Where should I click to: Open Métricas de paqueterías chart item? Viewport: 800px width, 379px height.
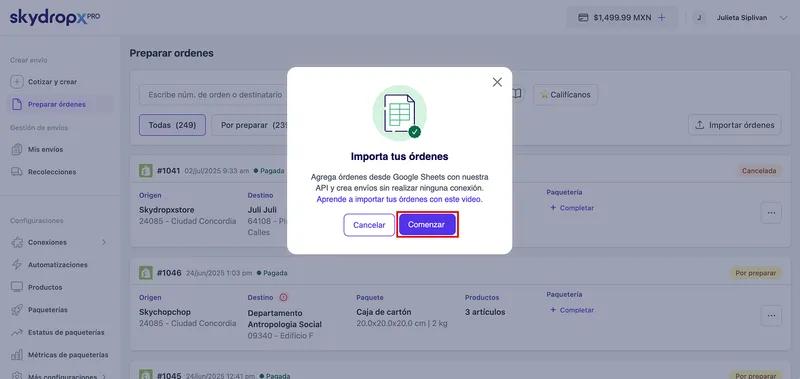[x=68, y=355]
